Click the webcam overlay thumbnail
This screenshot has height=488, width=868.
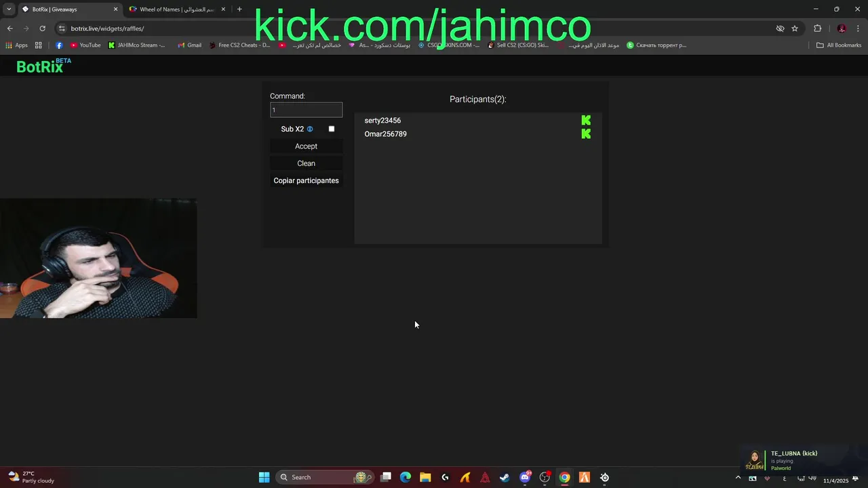pos(98,258)
